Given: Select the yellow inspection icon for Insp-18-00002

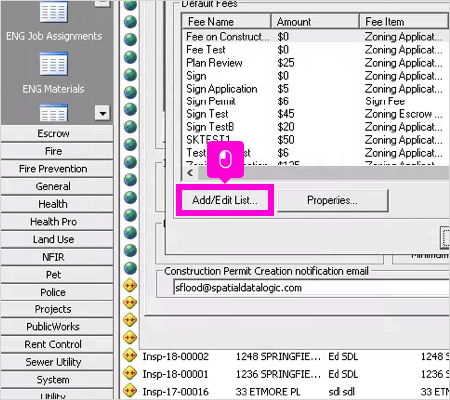Looking at the screenshot, I should coord(130,355).
